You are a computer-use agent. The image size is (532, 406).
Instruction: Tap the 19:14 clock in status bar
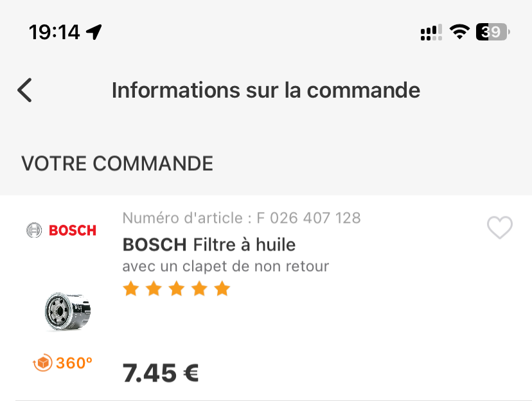[x=55, y=31]
